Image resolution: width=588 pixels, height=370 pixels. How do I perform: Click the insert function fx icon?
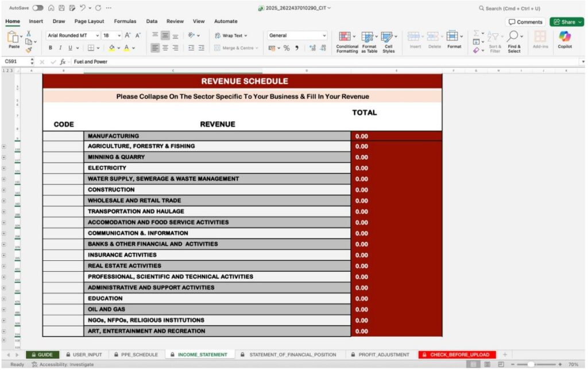(63, 61)
